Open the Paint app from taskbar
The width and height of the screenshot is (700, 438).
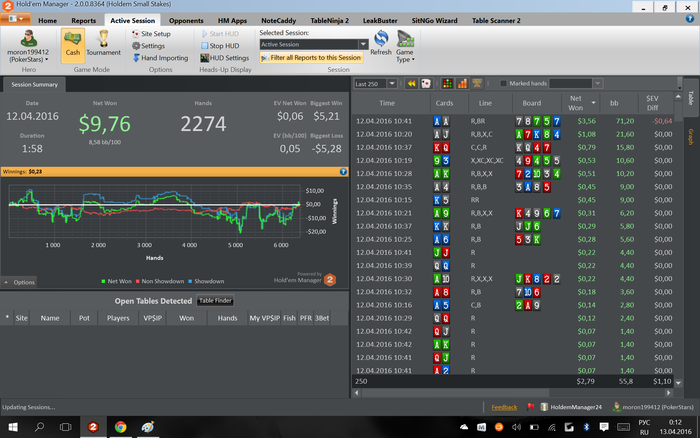(147, 427)
